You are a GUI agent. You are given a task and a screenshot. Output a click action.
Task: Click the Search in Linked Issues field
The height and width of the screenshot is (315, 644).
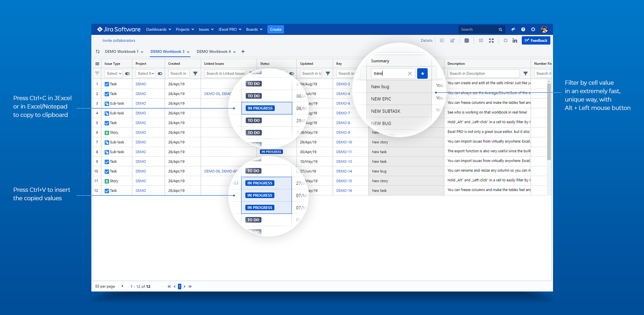tap(225, 73)
